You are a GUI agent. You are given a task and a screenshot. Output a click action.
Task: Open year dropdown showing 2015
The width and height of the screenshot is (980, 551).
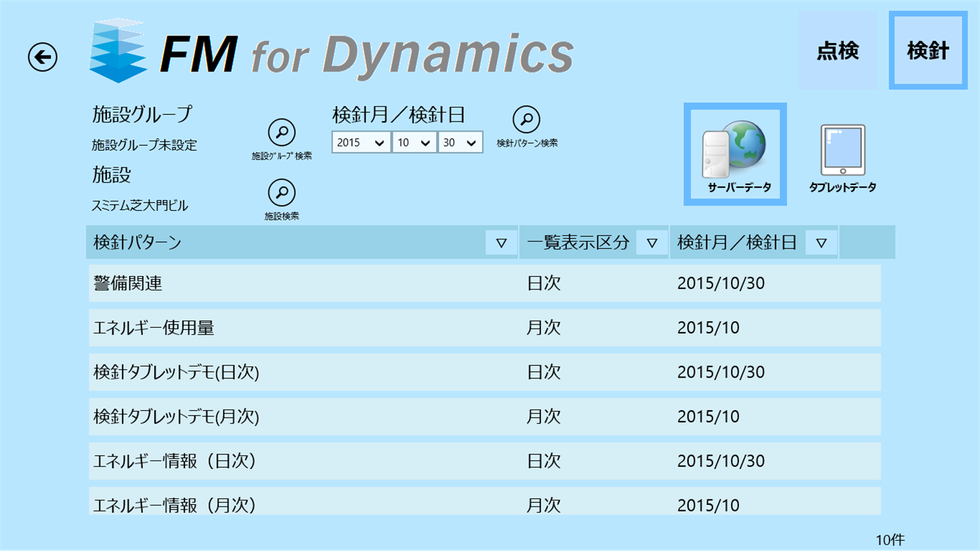[361, 142]
